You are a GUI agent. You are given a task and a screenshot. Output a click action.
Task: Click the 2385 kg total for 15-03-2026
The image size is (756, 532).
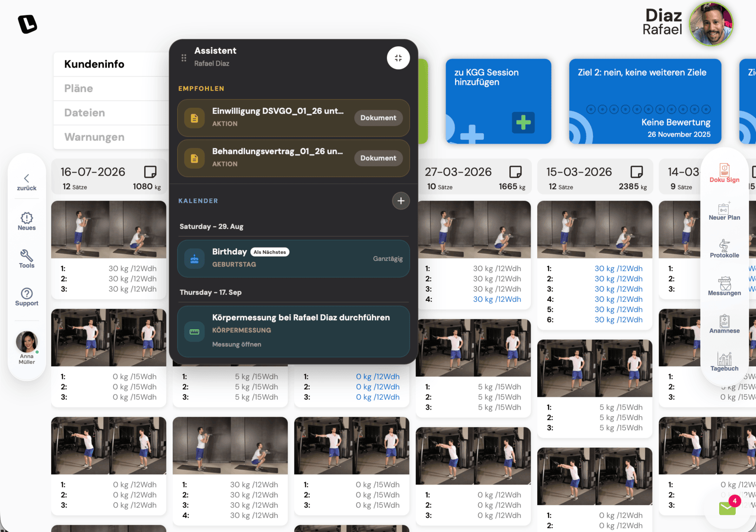[x=633, y=187]
